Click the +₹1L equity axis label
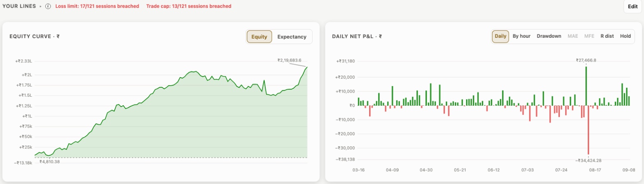 tap(26, 116)
